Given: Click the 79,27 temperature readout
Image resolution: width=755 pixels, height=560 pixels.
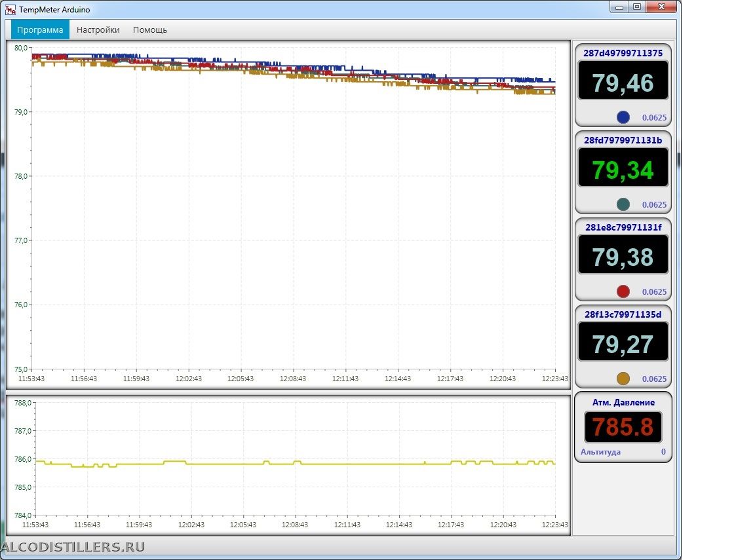Looking at the screenshot, I should coord(623,344).
